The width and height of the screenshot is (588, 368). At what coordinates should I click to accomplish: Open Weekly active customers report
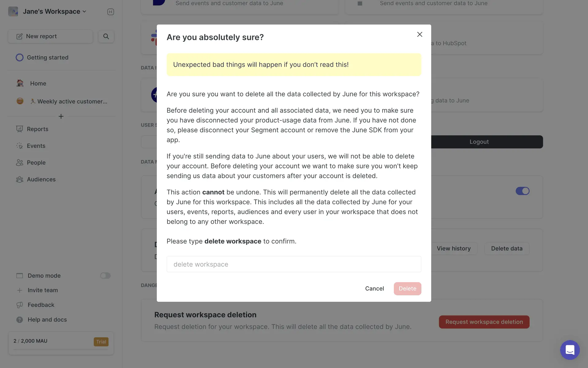(72, 102)
